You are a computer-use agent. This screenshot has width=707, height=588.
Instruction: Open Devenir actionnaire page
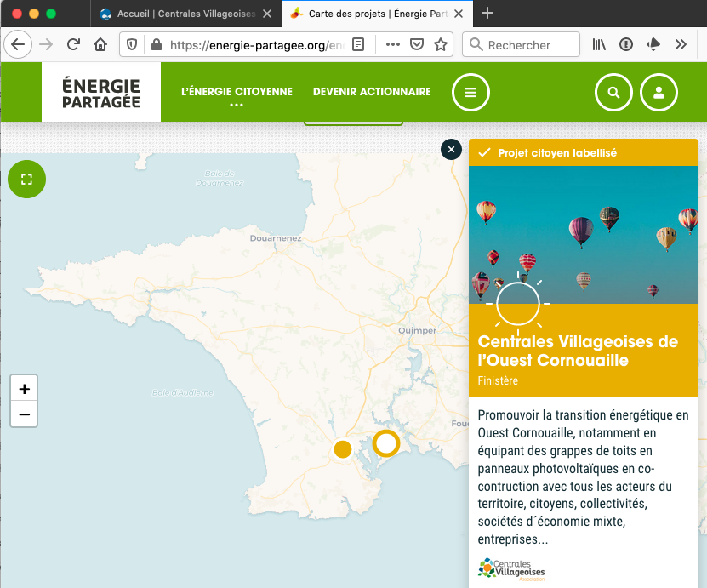coord(372,92)
